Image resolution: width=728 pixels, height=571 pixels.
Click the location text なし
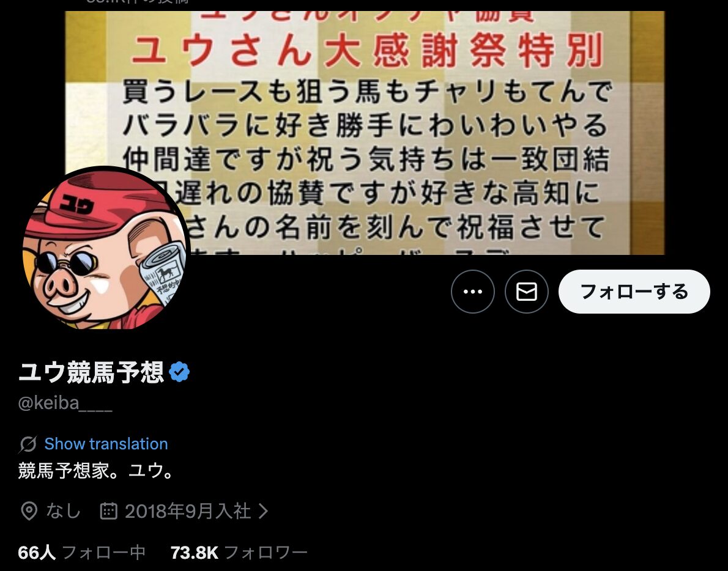click(63, 510)
